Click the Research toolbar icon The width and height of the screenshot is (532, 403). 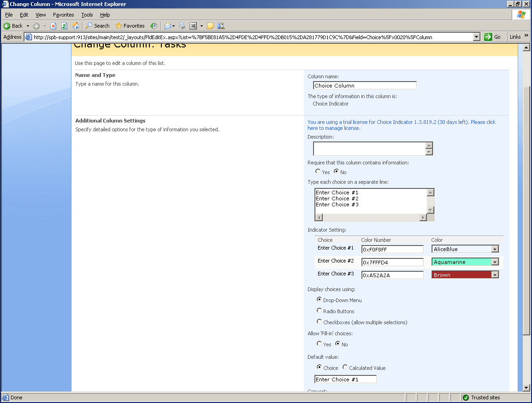(221, 26)
